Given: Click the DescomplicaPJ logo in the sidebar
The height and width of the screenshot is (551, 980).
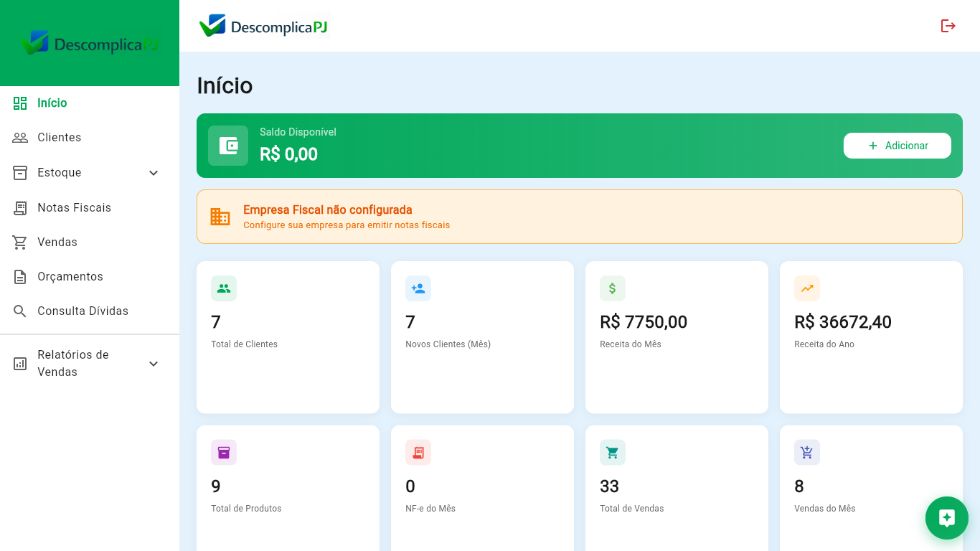Looking at the screenshot, I should coord(90,43).
